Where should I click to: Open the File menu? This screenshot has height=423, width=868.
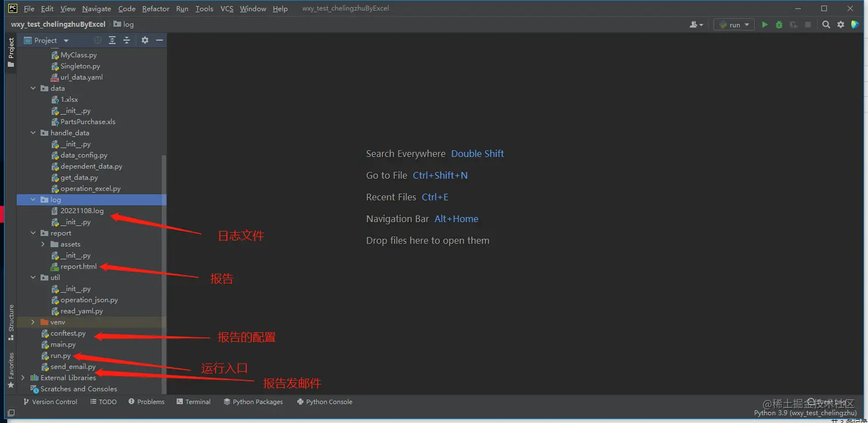29,9
